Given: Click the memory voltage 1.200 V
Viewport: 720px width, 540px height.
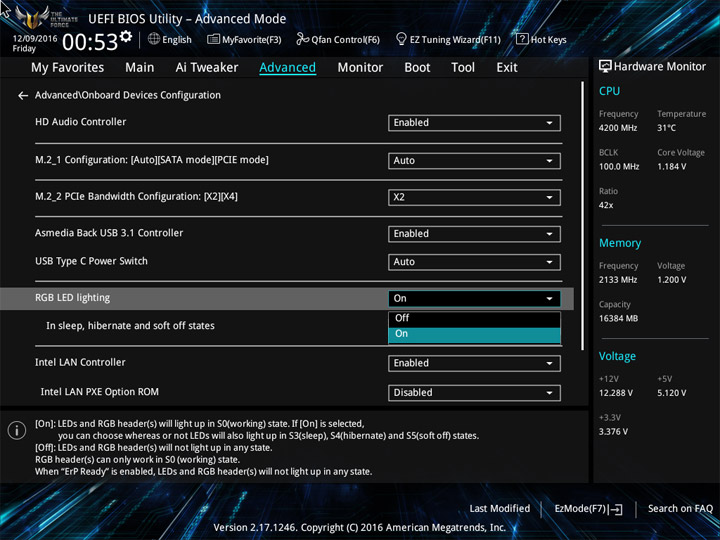Looking at the screenshot, I should coord(671,280).
